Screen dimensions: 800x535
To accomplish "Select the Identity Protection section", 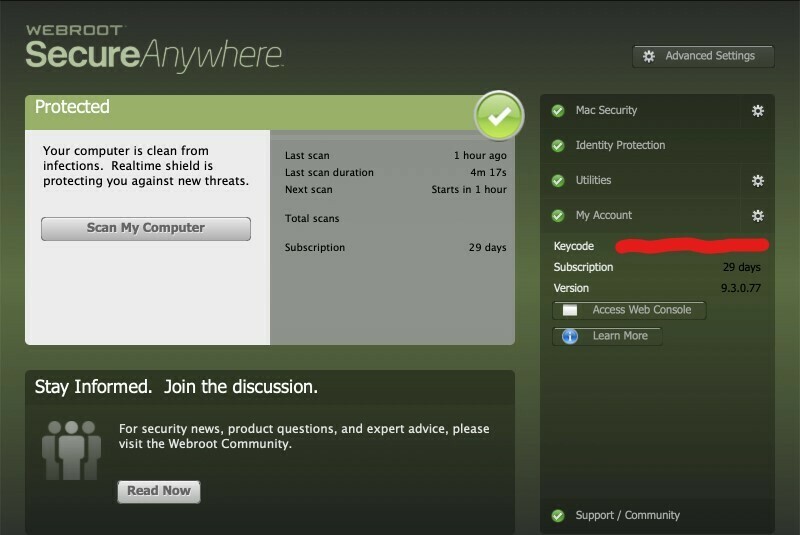I will 620,145.
